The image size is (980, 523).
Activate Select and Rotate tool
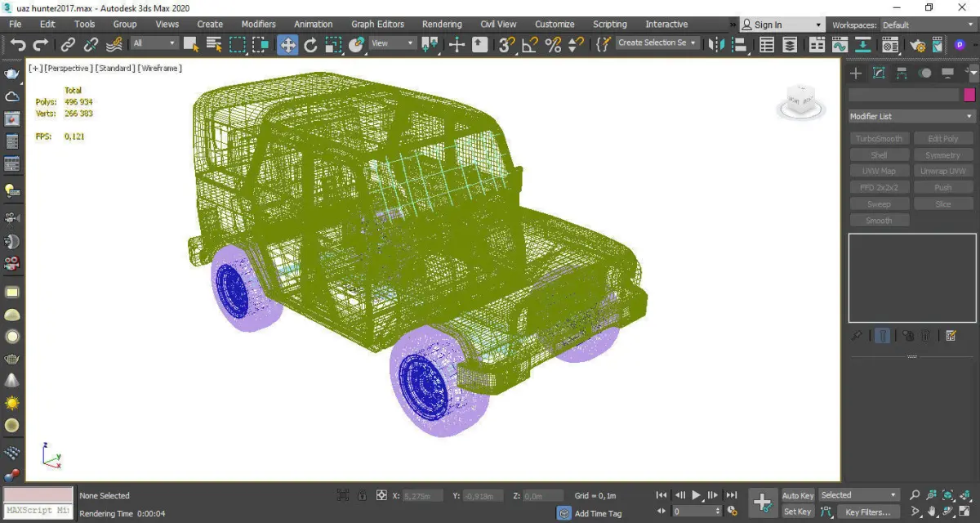(x=310, y=44)
